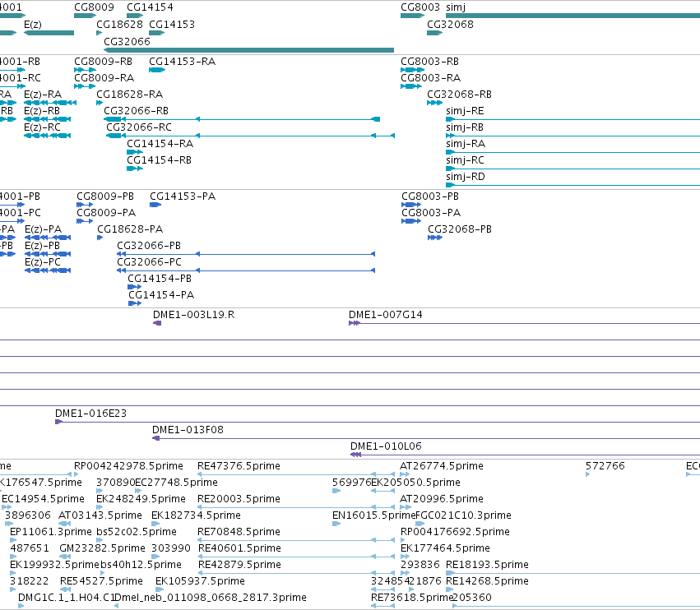
Task: Select the CG18628 gene label
Action: click(119, 24)
